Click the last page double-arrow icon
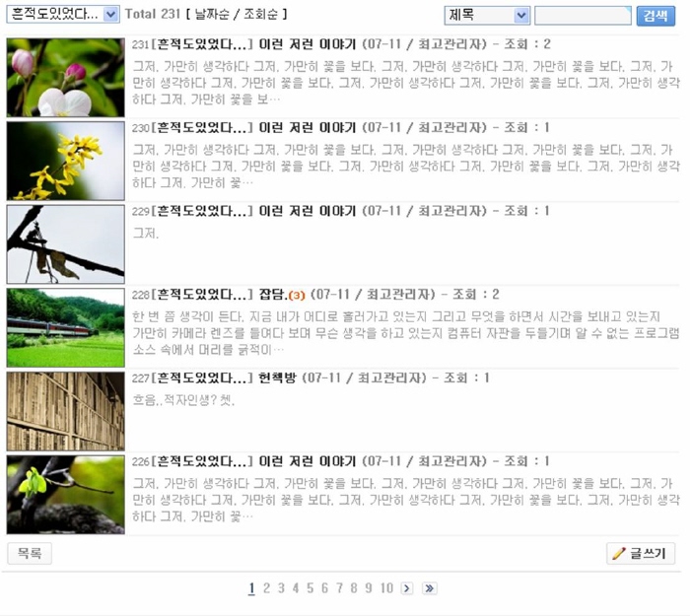This screenshot has height=616, width=690. point(429,588)
